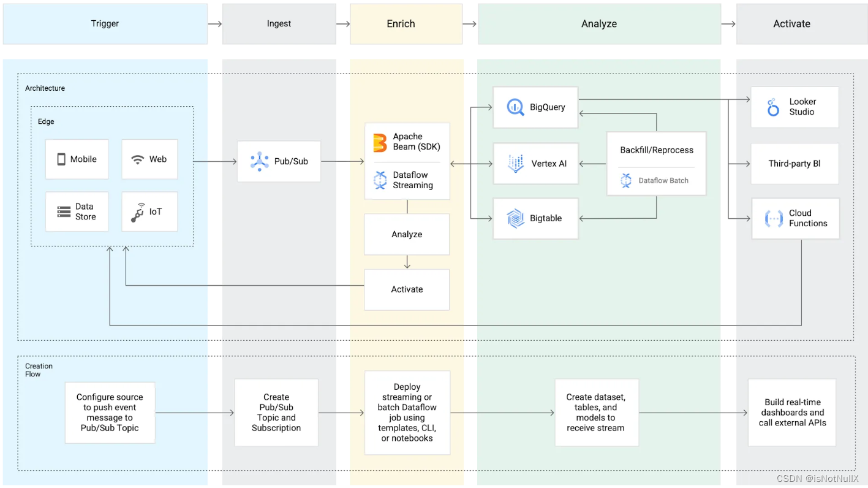868x488 pixels.
Task: Click the IoT sensor icon
Action: pos(138,212)
